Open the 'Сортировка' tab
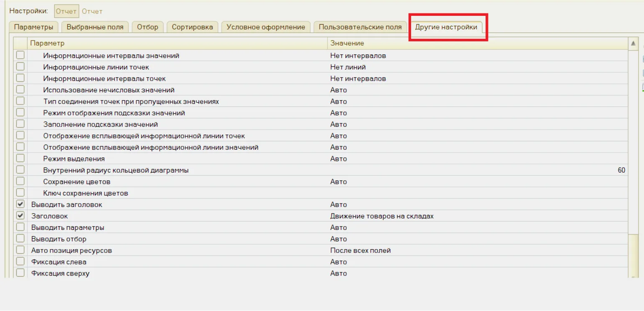Screen dimensions: 644x311 coord(192,27)
